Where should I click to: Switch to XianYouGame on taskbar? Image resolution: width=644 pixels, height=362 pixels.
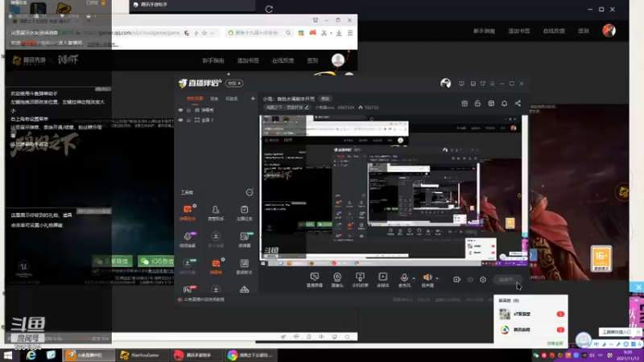click(142, 355)
